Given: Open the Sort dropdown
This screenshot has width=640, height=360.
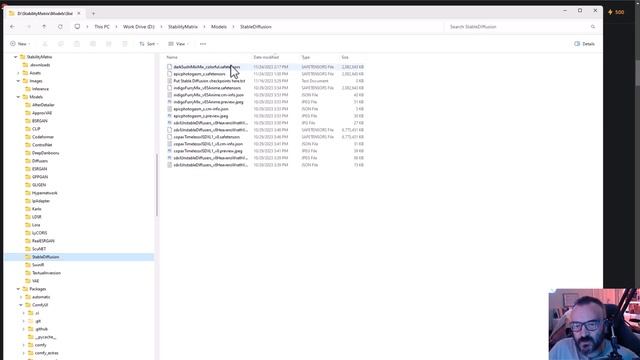Looking at the screenshot, I should [149, 44].
